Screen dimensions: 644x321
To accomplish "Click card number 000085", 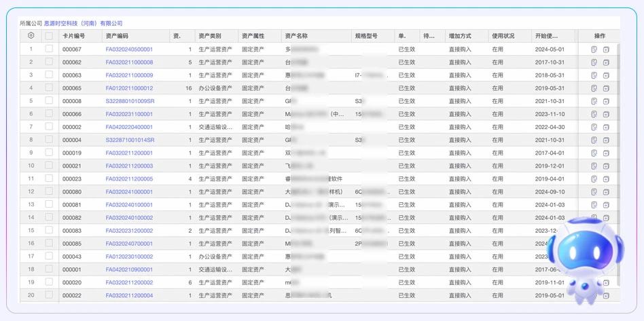I will (x=72, y=244).
